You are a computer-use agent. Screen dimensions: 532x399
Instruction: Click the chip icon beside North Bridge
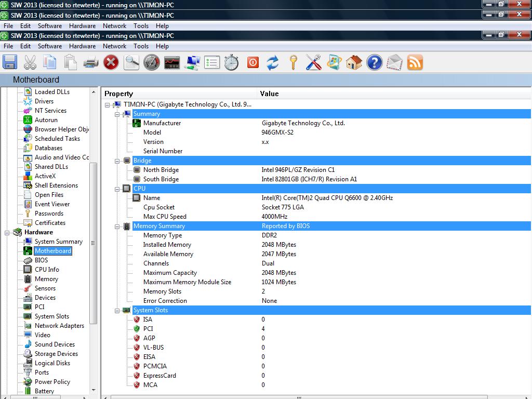(x=137, y=170)
